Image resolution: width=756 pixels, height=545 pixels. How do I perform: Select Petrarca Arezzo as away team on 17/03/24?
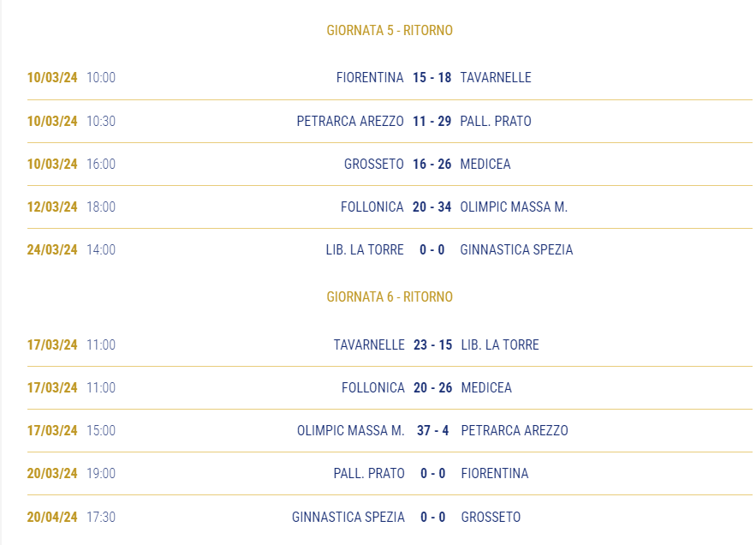tap(515, 430)
